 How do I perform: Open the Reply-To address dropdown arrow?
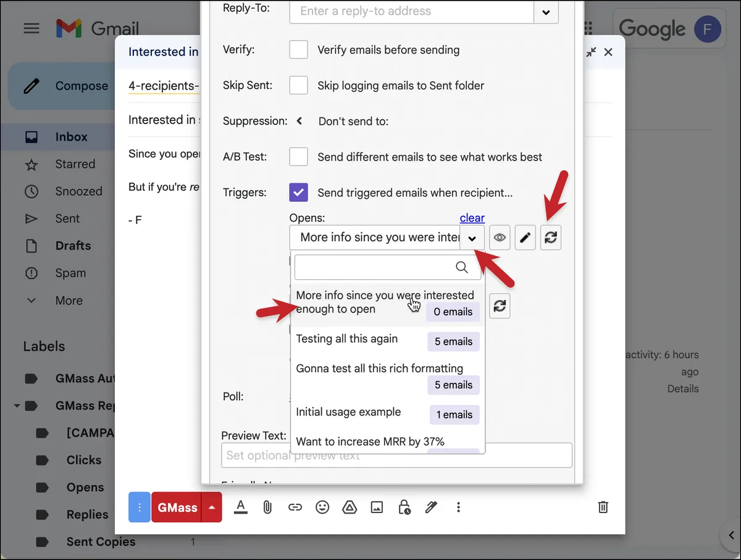pyautogui.click(x=546, y=11)
